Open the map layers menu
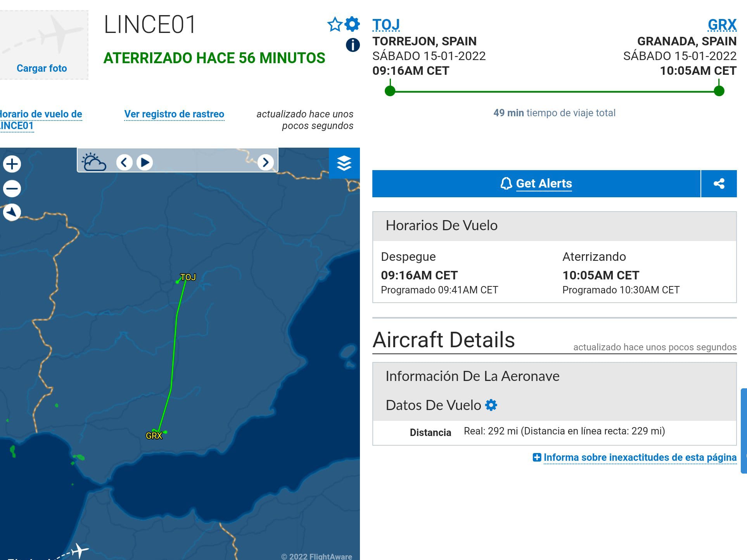747x560 pixels. [344, 163]
